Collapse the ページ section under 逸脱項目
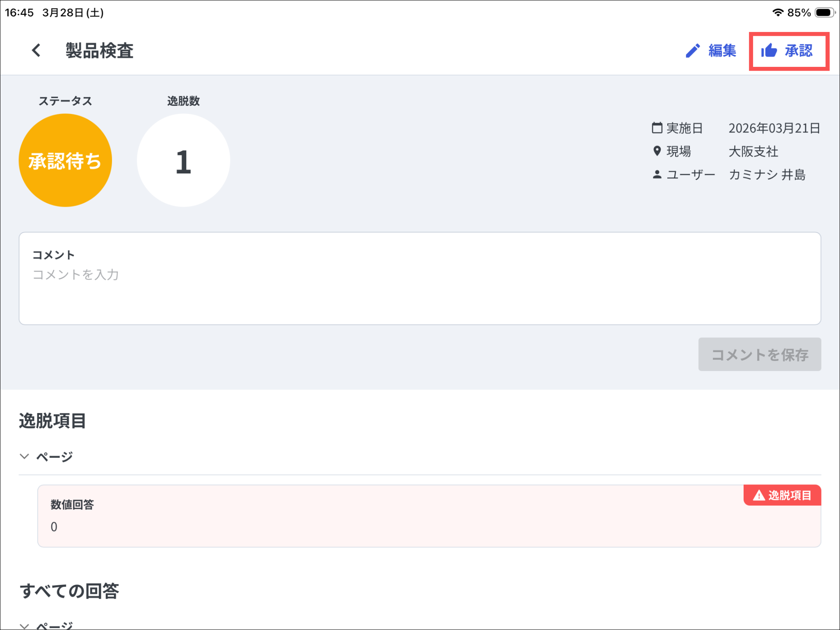The height and width of the screenshot is (630, 840). coord(25,457)
